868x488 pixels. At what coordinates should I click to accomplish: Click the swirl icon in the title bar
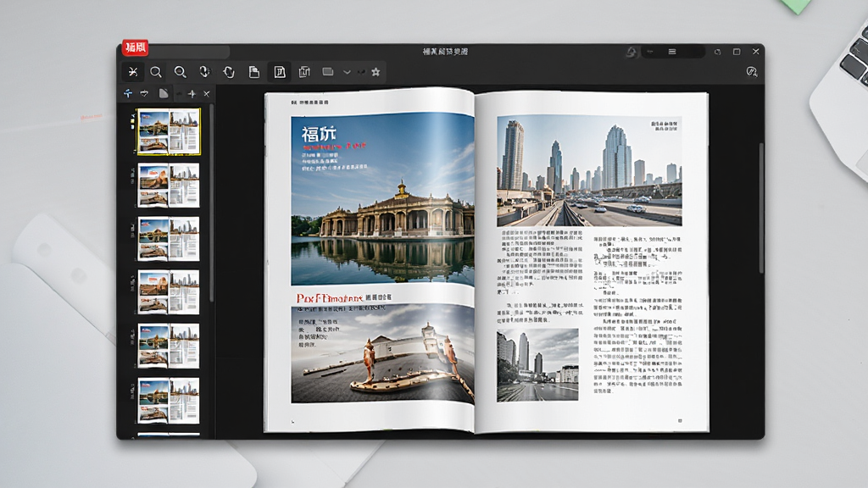(x=631, y=52)
